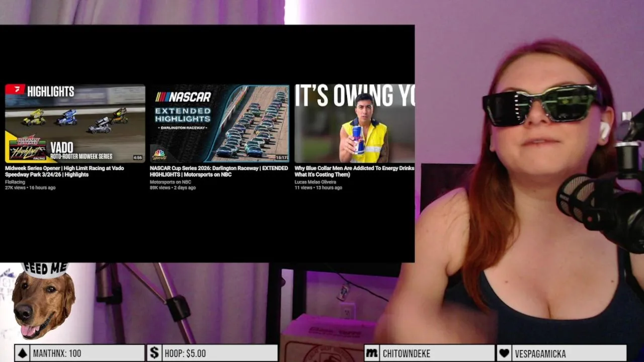Click the 15:17 duration badge
Screen dimensions: 644x362
281,157
